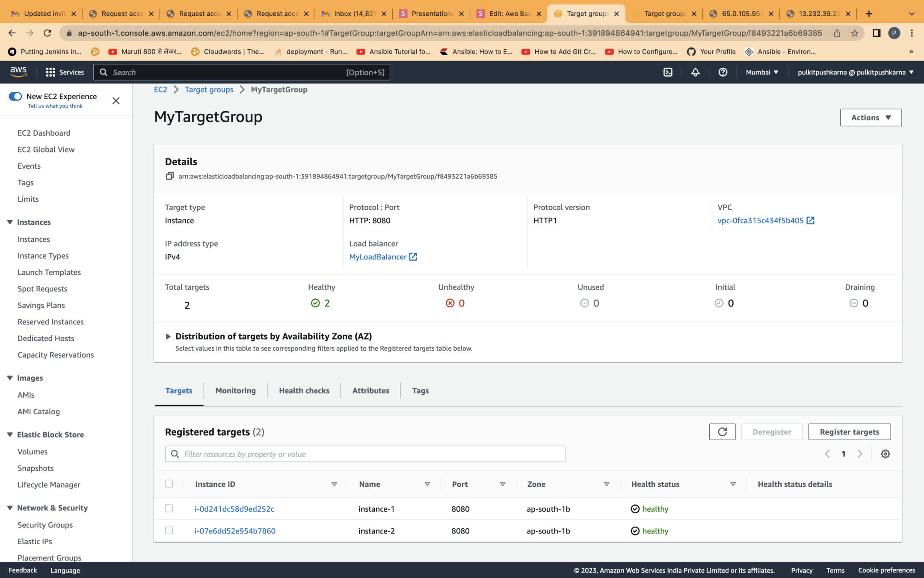The image size is (924, 578).
Task: Check the instance-1 row checkbox
Action: [x=169, y=508]
